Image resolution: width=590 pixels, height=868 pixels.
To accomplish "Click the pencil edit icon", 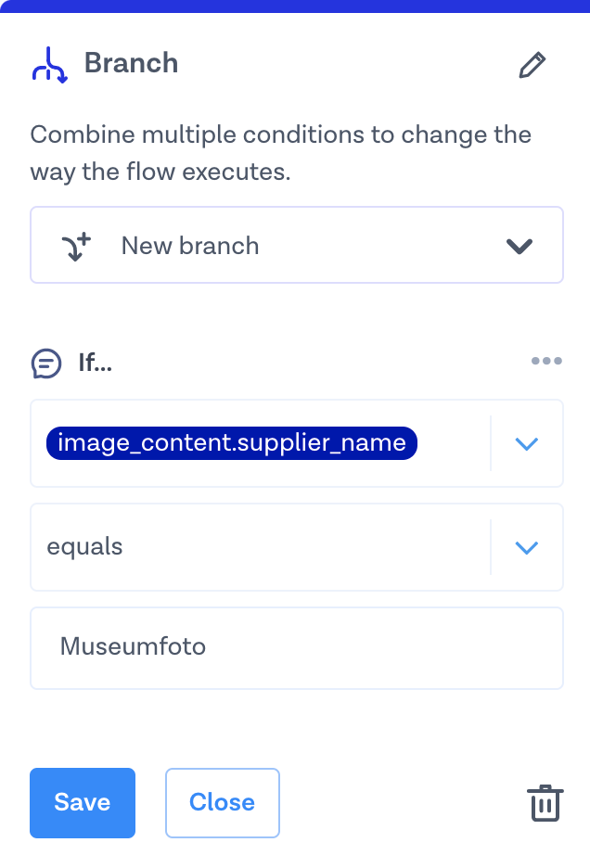I will (532, 65).
